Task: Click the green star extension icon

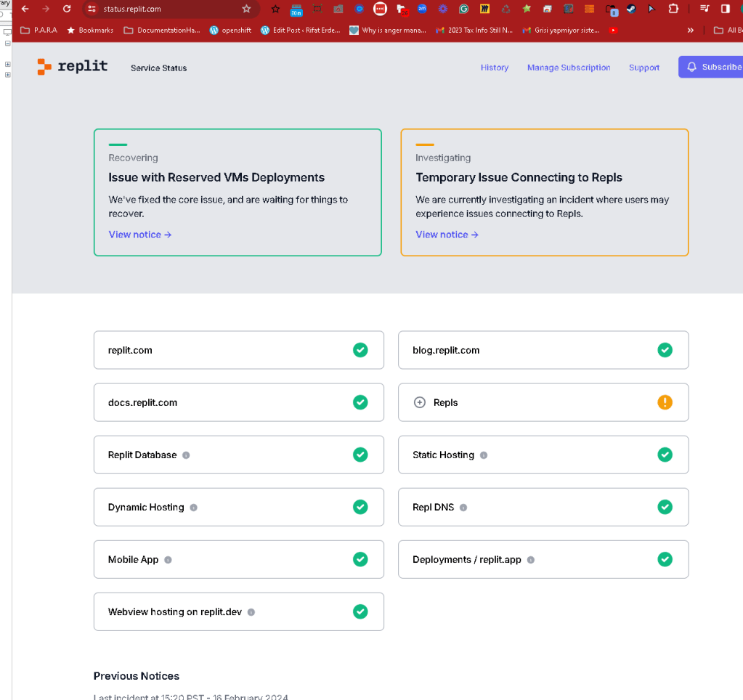Action: (x=527, y=9)
